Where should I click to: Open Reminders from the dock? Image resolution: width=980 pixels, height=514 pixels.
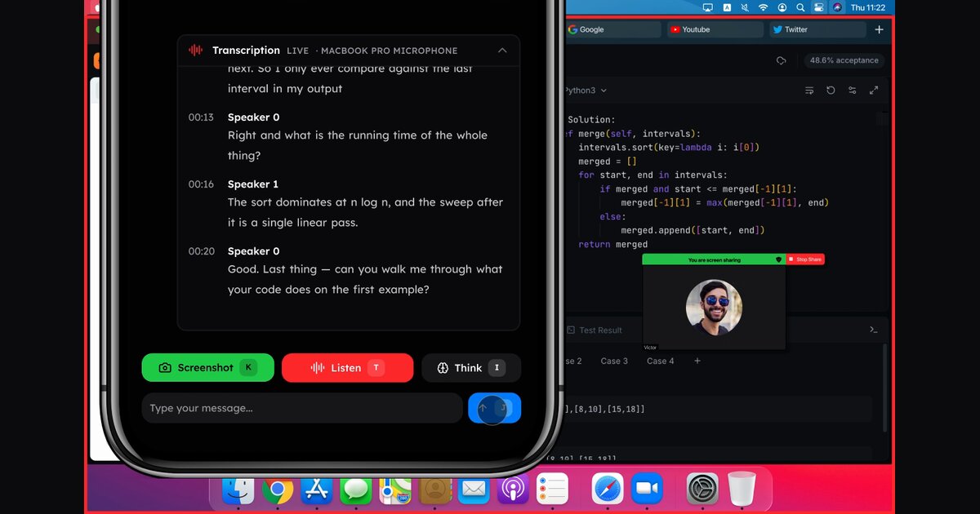click(553, 490)
